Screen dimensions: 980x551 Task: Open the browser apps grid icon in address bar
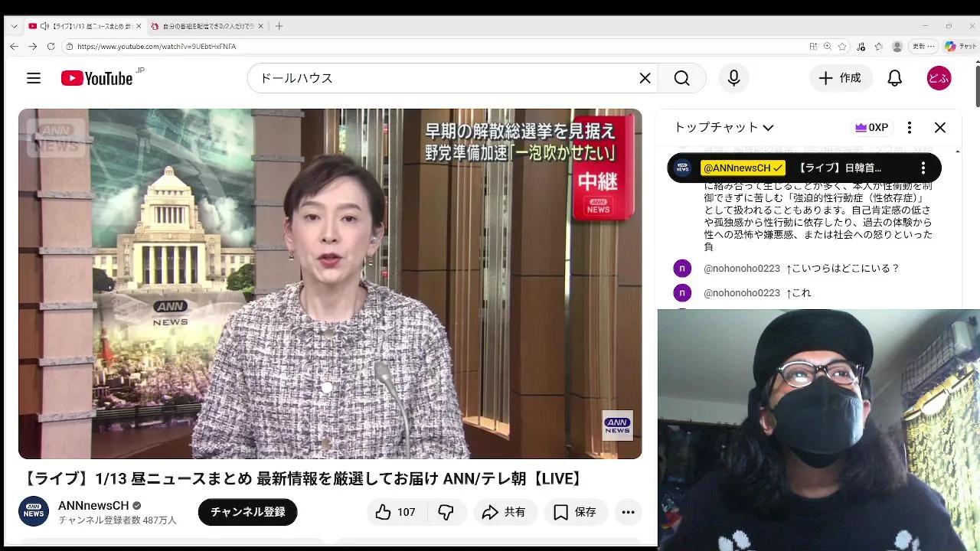coord(813,47)
